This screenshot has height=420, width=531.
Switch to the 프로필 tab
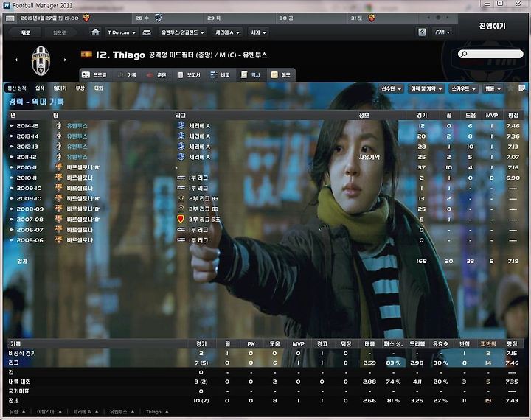(x=94, y=75)
